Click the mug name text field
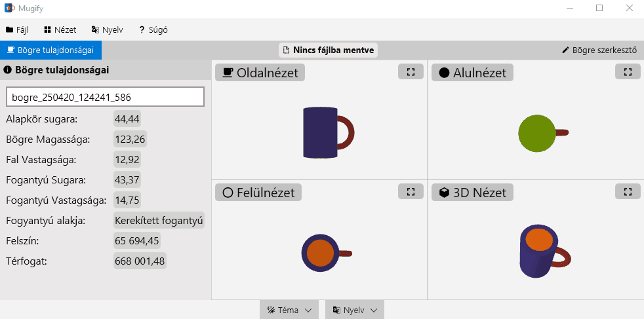 pyautogui.click(x=105, y=97)
